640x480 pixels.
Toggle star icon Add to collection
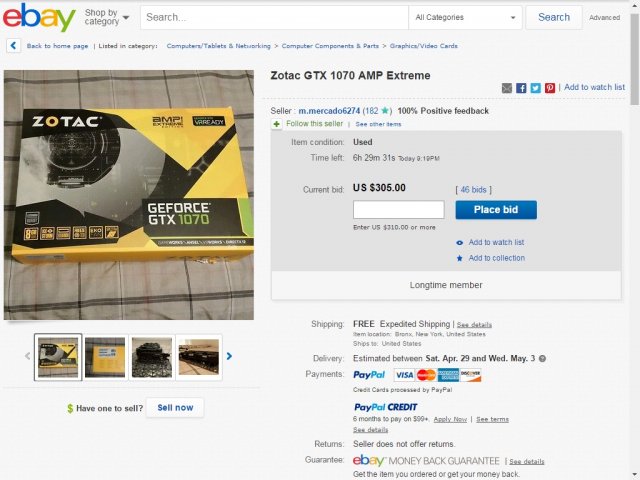point(460,258)
